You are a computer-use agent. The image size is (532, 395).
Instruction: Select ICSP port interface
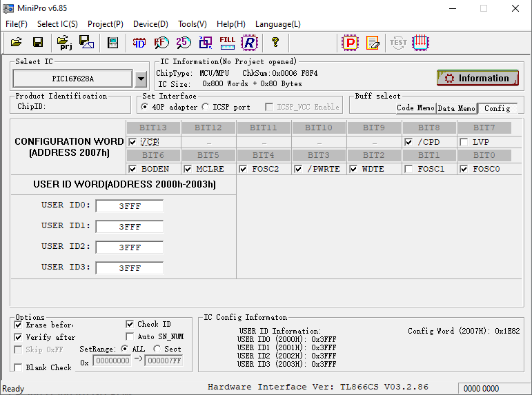pyautogui.click(x=205, y=107)
